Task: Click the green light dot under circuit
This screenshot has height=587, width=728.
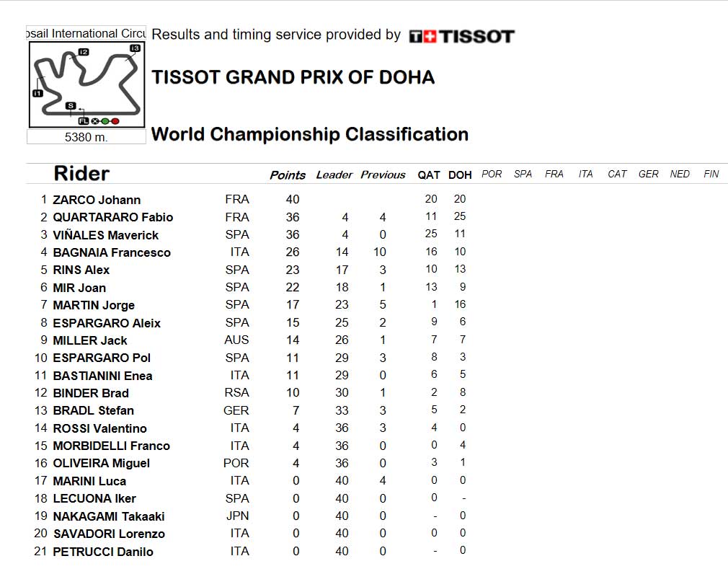Action: pyautogui.click(x=105, y=121)
